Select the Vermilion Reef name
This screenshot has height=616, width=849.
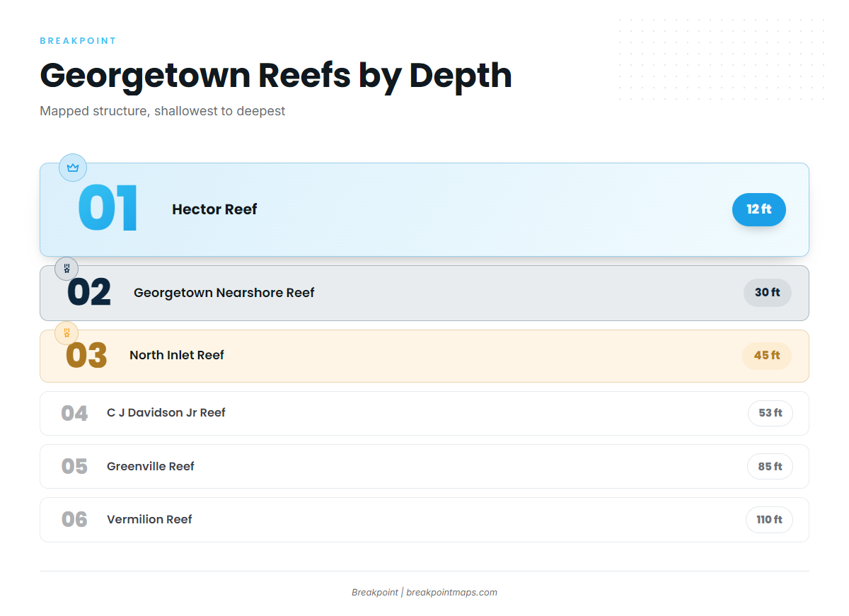tap(149, 520)
